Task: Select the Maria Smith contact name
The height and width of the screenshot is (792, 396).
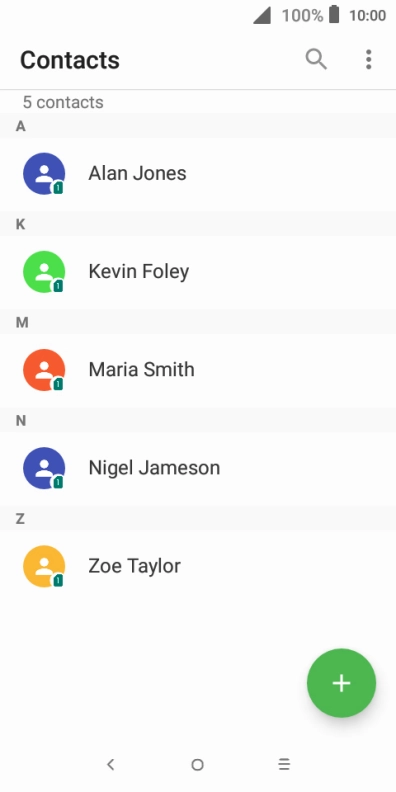Action: (x=141, y=370)
